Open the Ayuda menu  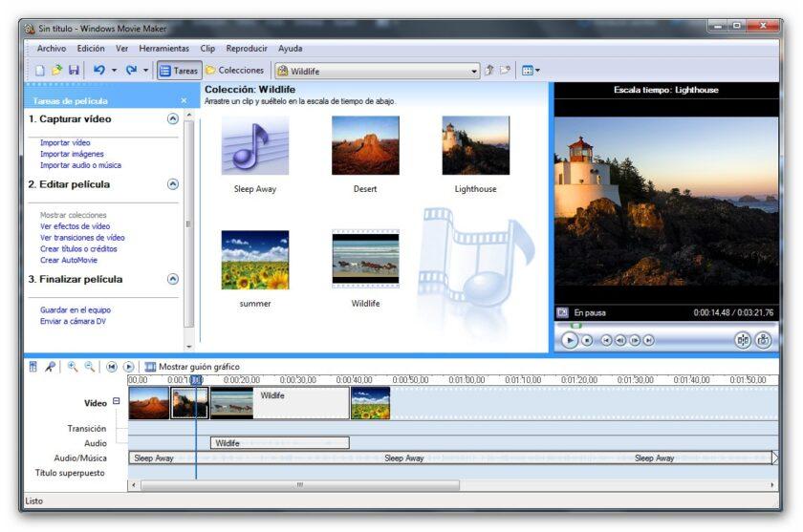[x=290, y=49]
